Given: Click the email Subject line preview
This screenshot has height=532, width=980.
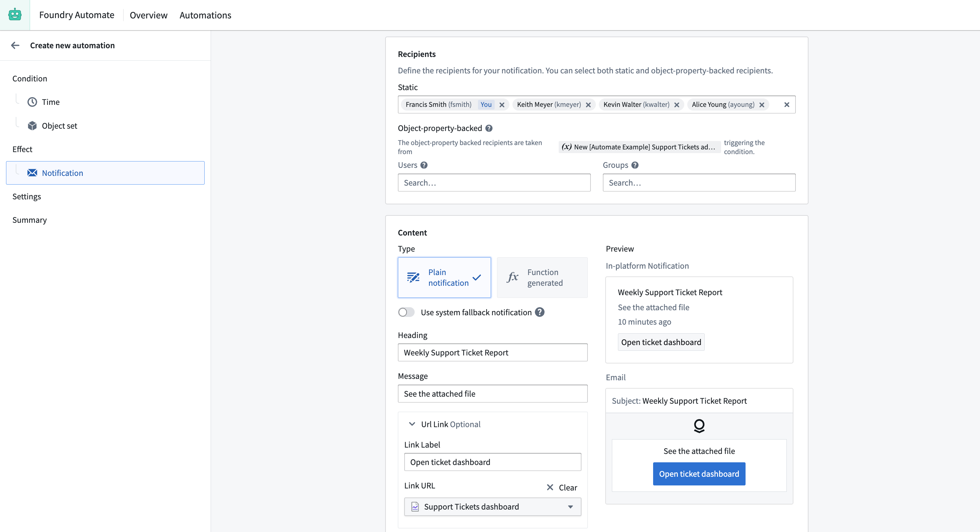Looking at the screenshot, I should [679, 401].
